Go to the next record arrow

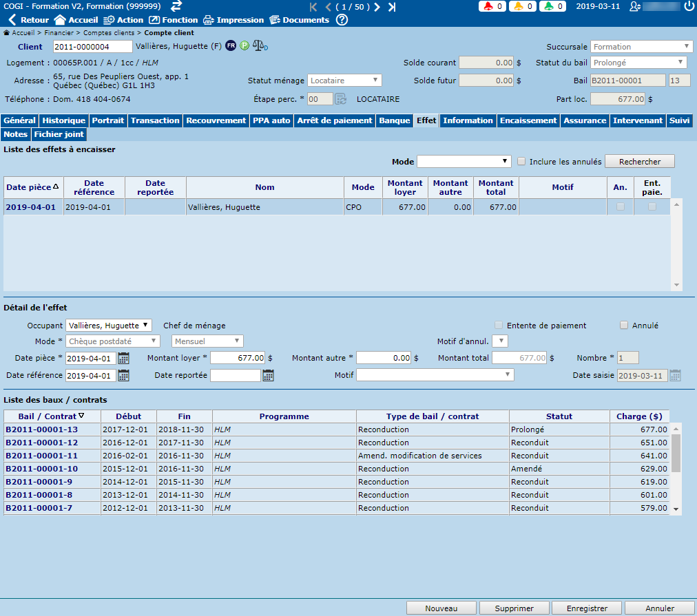click(377, 7)
